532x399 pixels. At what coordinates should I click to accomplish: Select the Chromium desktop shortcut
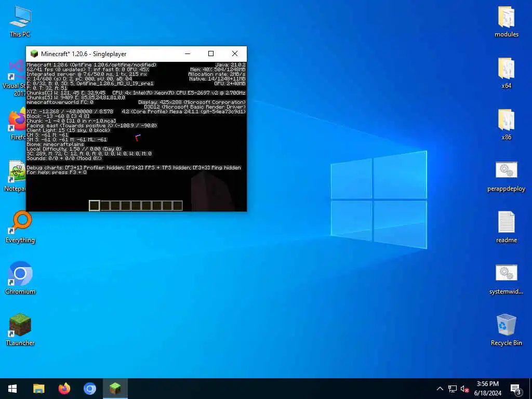[20, 277]
